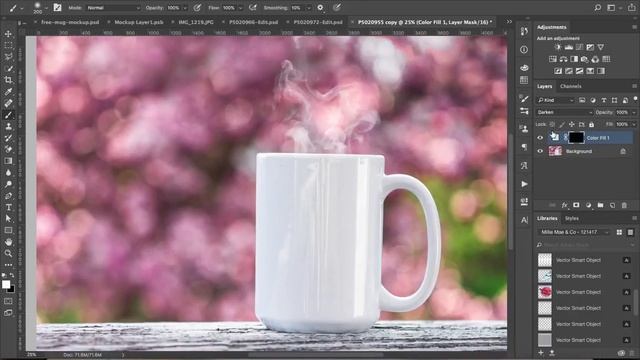Toggle pressure for opacity
This screenshot has height=360, width=640.
tap(198, 8)
